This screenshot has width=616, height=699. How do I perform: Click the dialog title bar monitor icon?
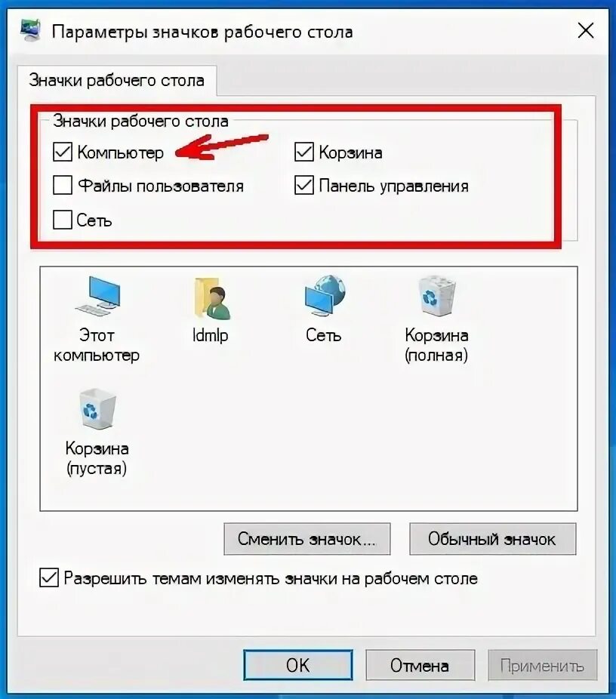click(31, 30)
